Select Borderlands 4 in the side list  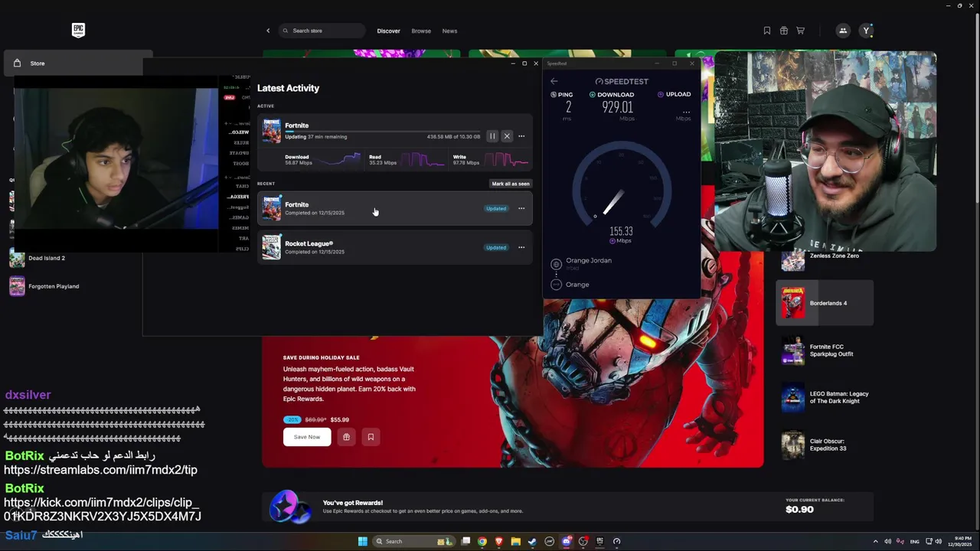pos(825,303)
